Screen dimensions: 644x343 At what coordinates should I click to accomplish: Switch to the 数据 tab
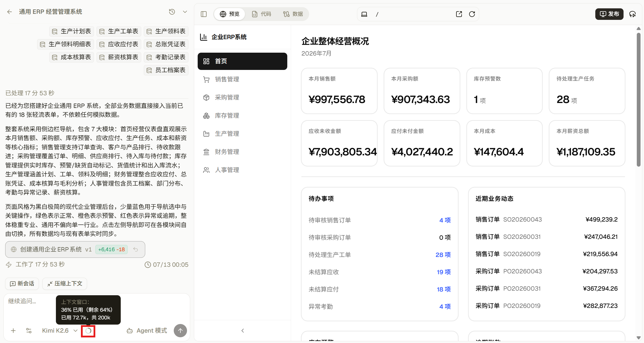tap(293, 14)
